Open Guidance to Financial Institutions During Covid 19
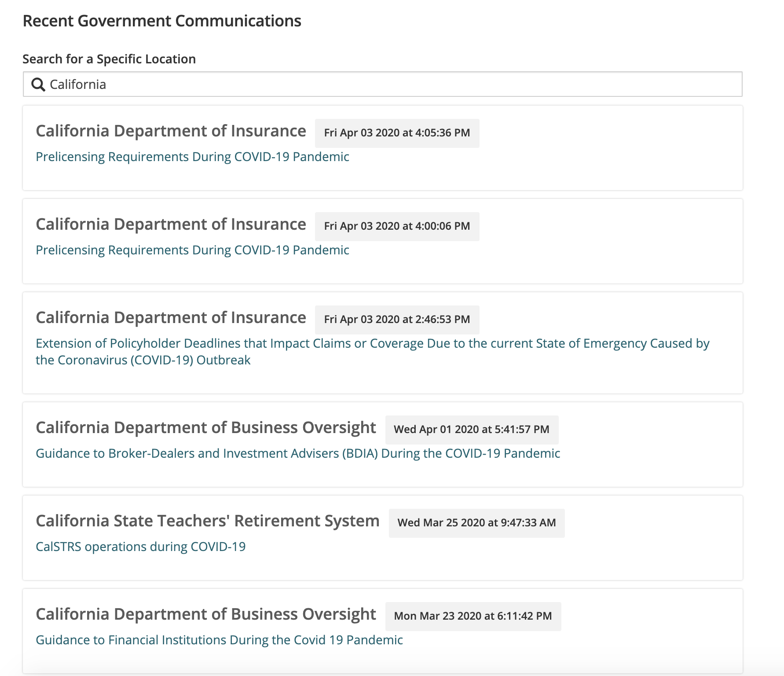This screenshot has height=676, width=784. click(219, 639)
